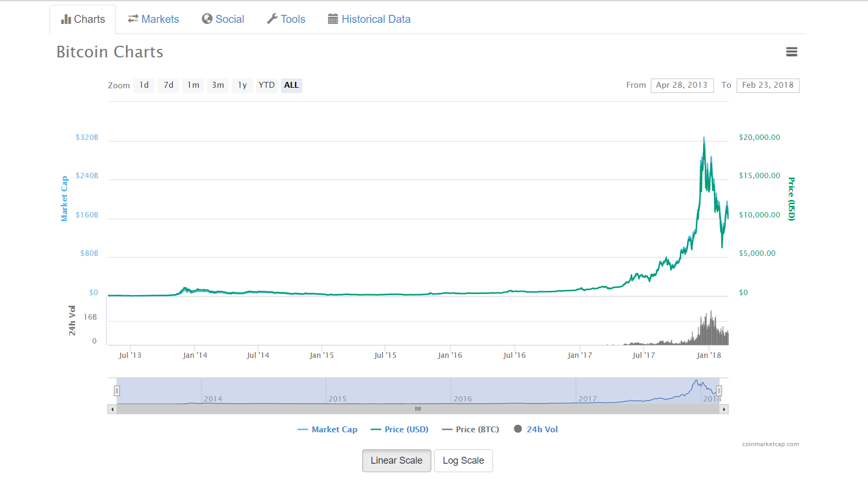Switch chart to Linear Scale
Viewport: 868px width, 486px height.
tap(397, 460)
